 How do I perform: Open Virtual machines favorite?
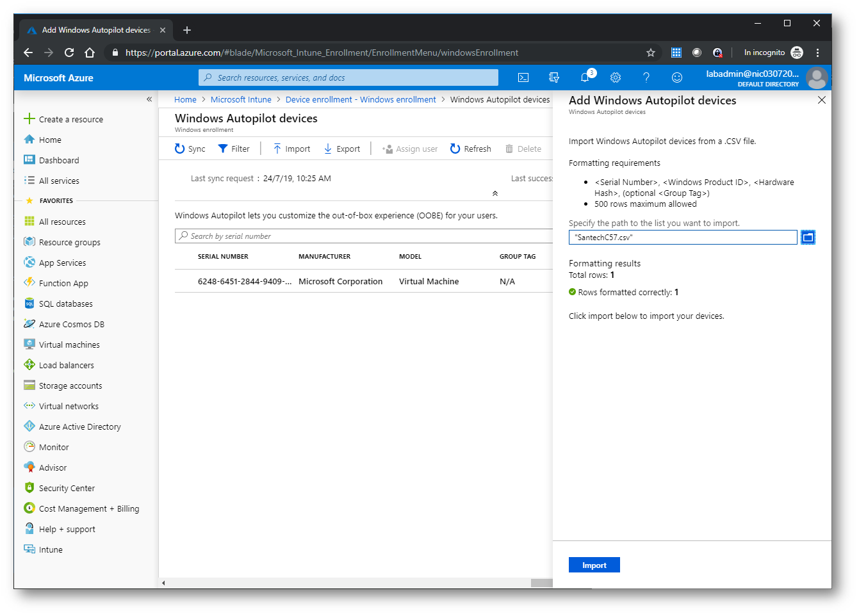pyautogui.click(x=62, y=344)
